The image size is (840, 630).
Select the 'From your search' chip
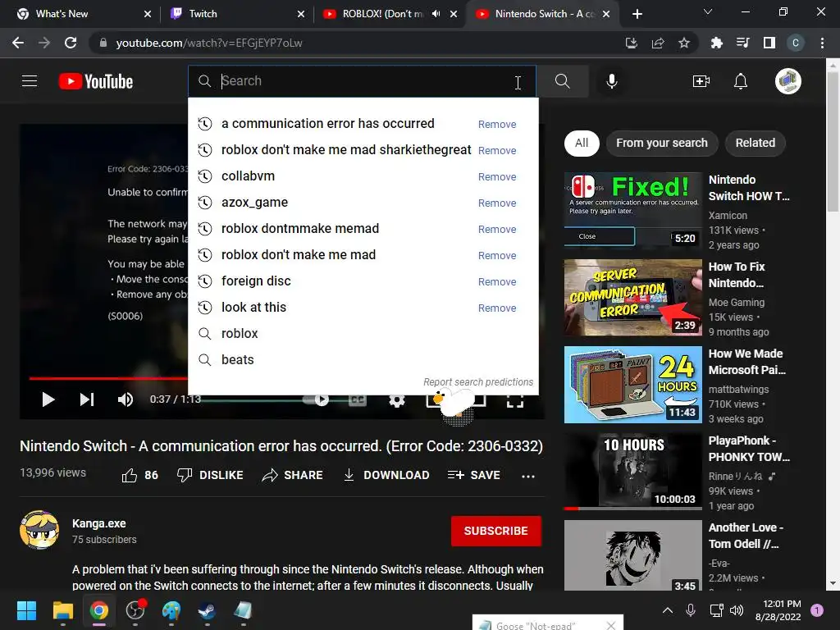point(662,143)
